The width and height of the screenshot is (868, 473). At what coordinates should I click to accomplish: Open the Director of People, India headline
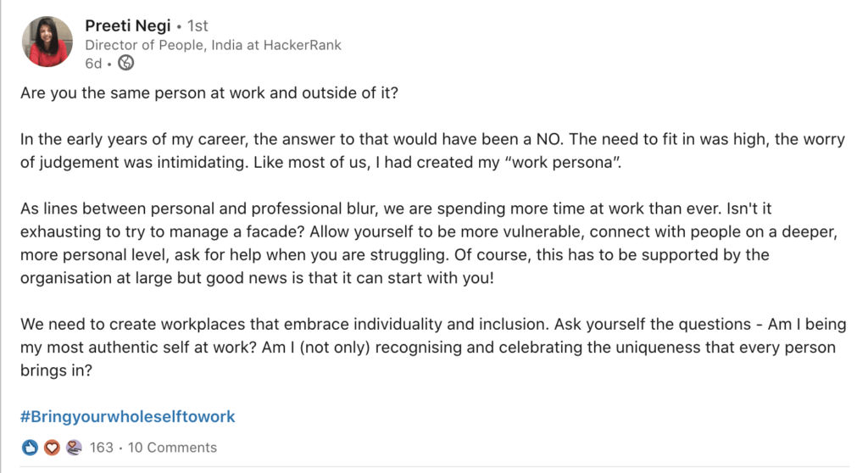click(213, 45)
